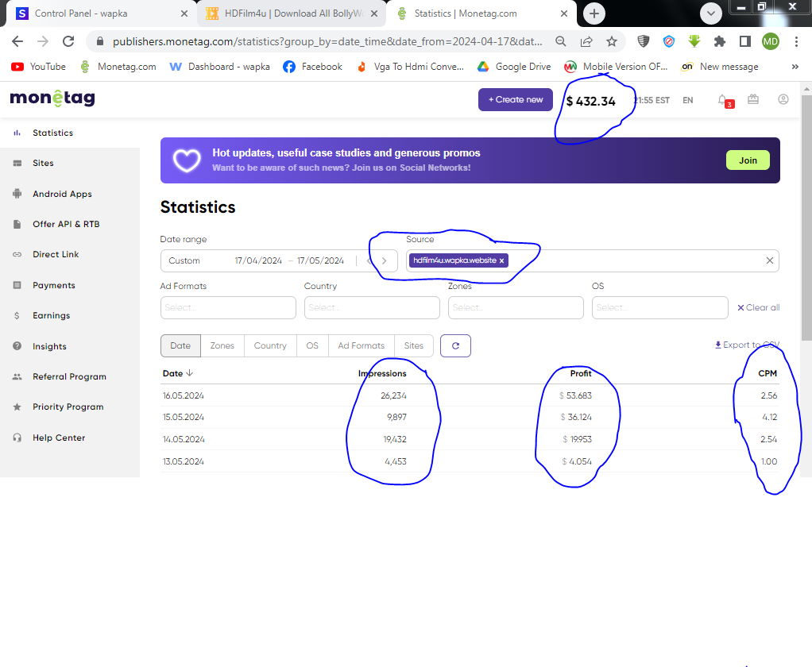Go to next date range arrow
This screenshot has width=812, height=667.
click(x=384, y=260)
